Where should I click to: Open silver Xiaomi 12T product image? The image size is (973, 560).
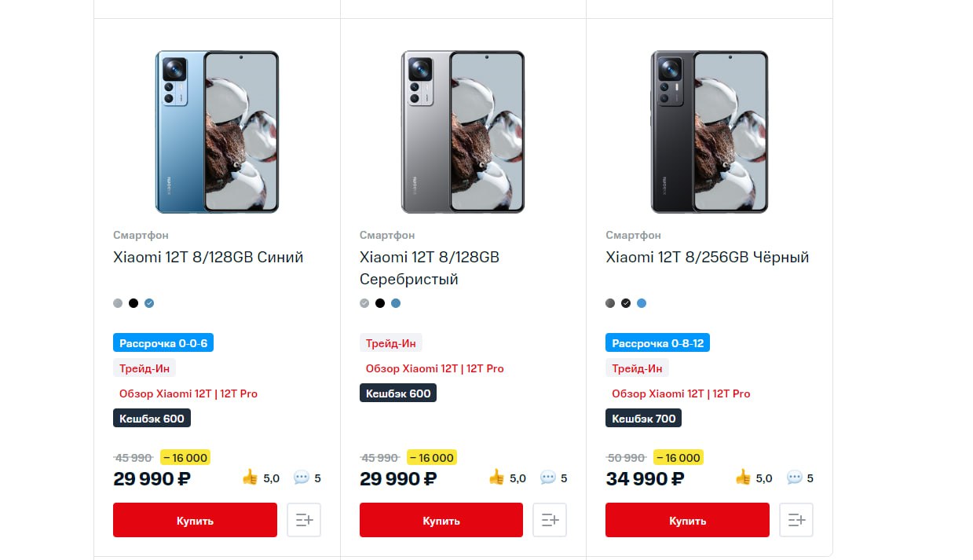(x=463, y=132)
